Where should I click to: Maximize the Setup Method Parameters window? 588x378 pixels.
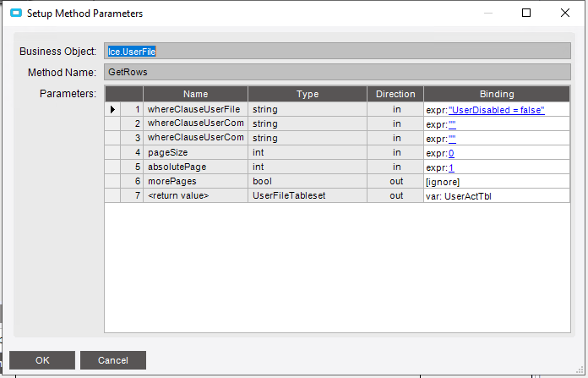[x=526, y=14]
